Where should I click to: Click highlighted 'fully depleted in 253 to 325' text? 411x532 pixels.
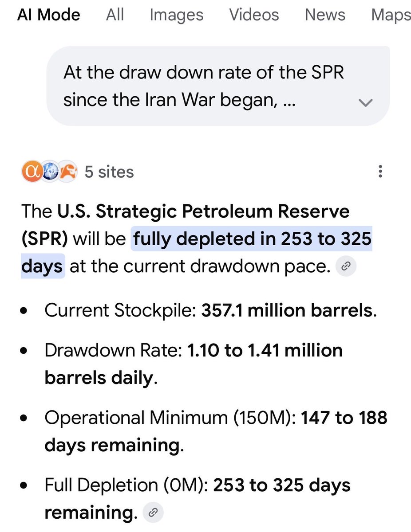tap(253, 239)
